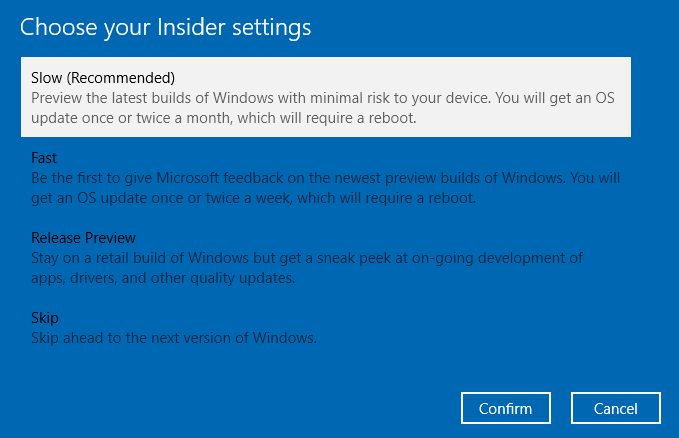Pick the Skip option heading
The image size is (679, 438).
click(45, 318)
